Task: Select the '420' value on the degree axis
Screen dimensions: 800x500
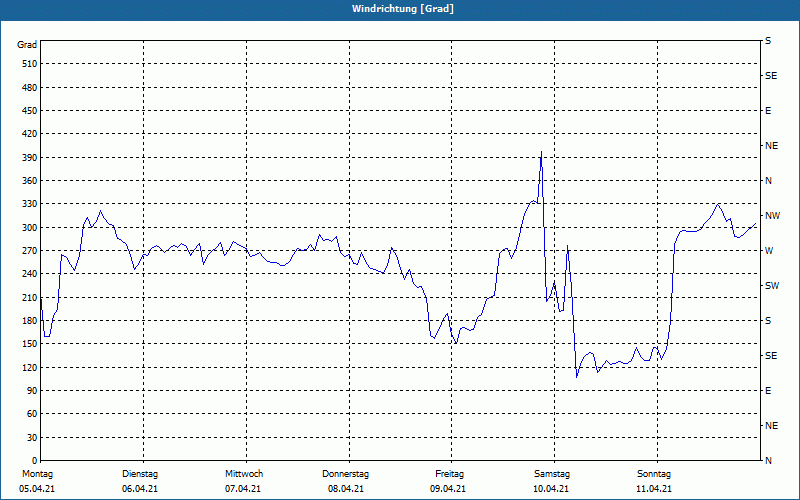Action: pos(30,134)
